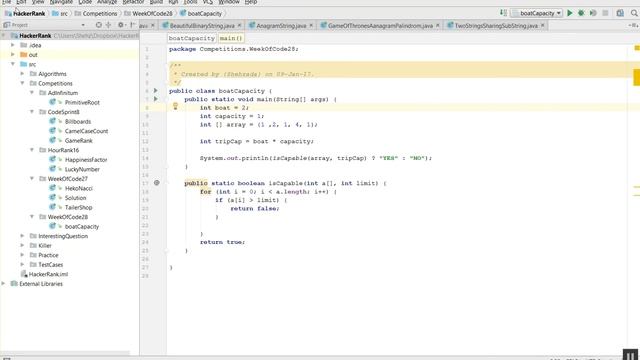Expand External Libraries node
Screen dimensions: 640x360
4,284
